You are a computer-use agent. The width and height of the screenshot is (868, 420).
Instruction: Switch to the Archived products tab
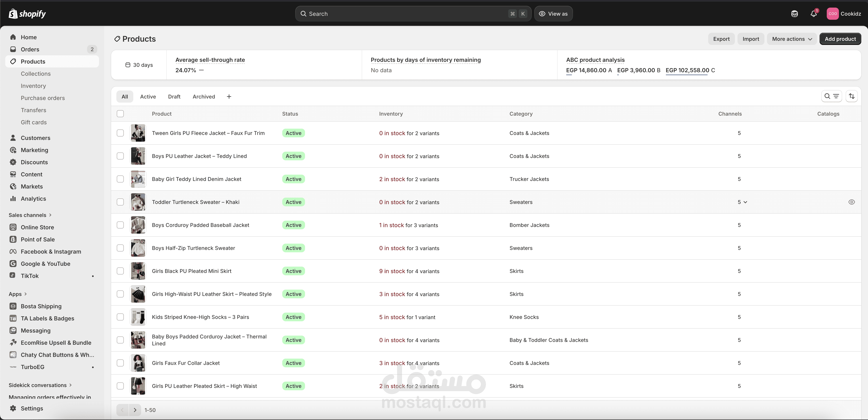(204, 97)
